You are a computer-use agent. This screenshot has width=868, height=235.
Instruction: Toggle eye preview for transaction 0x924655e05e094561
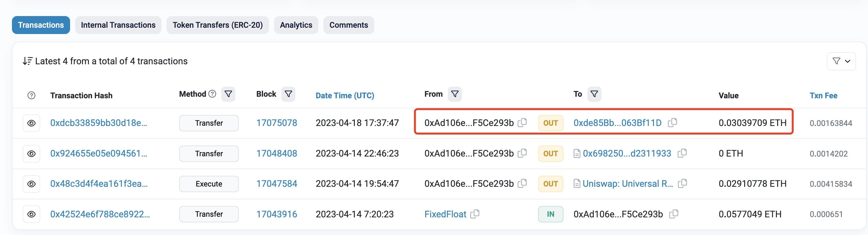coord(31,154)
